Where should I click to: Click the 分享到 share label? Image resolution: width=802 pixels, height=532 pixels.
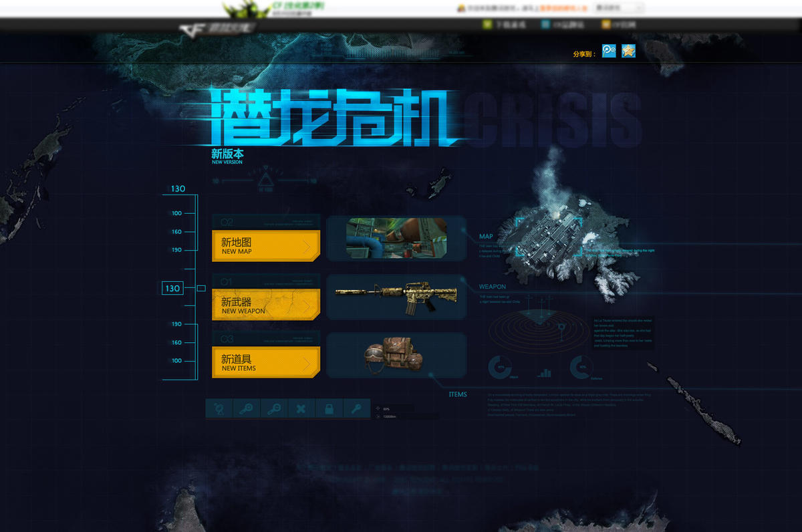[584, 53]
